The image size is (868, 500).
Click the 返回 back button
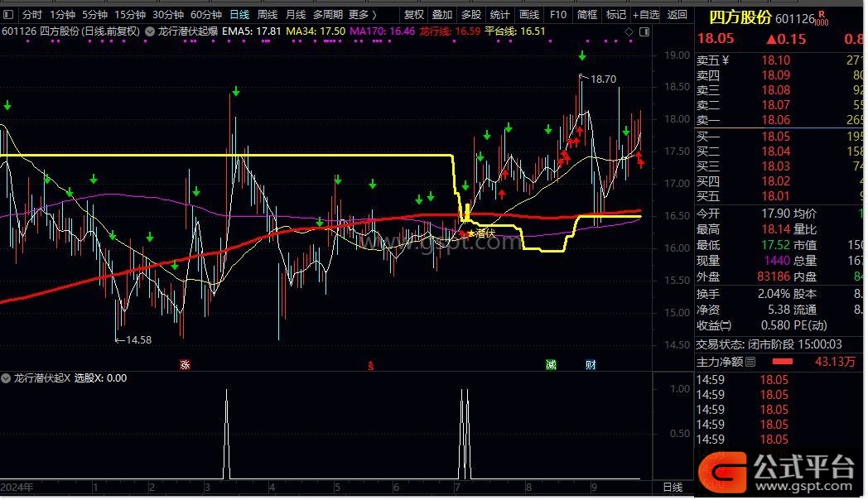tap(677, 14)
